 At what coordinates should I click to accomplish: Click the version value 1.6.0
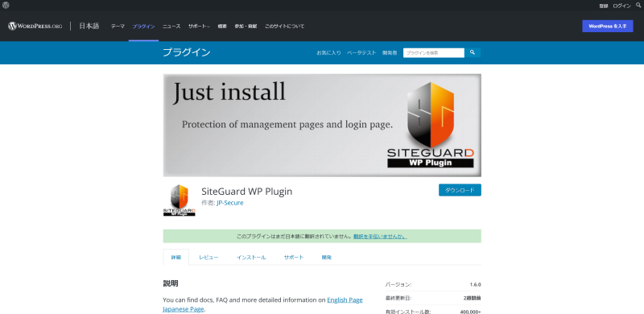[x=475, y=284]
